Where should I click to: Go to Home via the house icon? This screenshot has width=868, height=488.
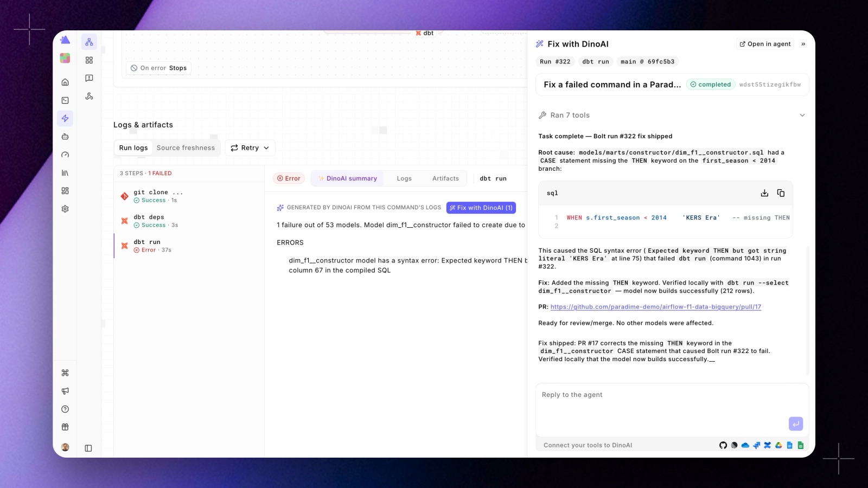[65, 82]
